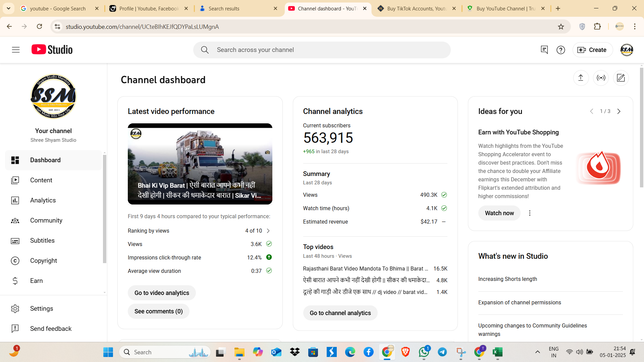
Task: Open WhatsApp from the taskbar
Action: tap(424, 352)
